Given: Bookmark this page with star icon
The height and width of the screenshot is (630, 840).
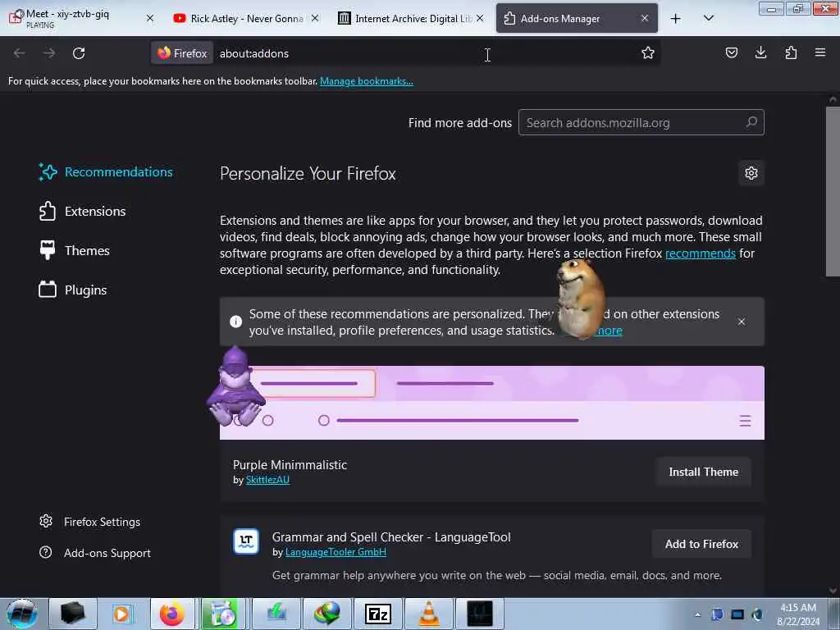Looking at the screenshot, I should pos(648,52).
